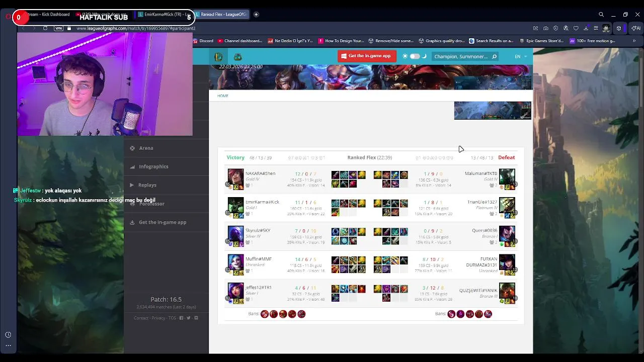Click the snapshot camera icon in the browser toolbar
Image resolution: width=644 pixels, height=362 pixels.
(546, 28)
